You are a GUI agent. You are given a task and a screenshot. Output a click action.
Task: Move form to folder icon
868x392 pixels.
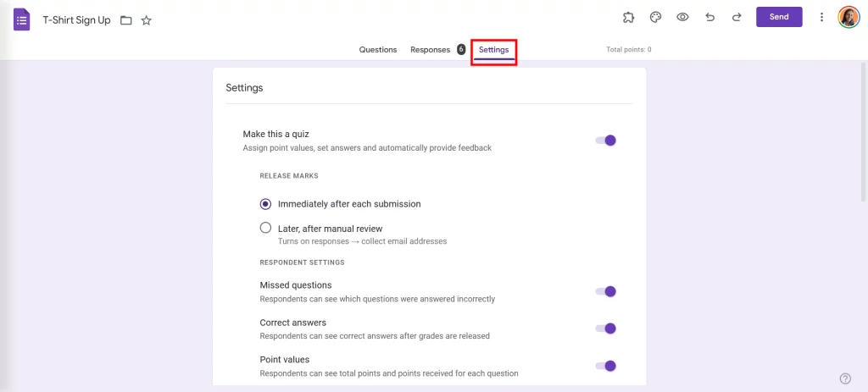(x=126, y=20)
